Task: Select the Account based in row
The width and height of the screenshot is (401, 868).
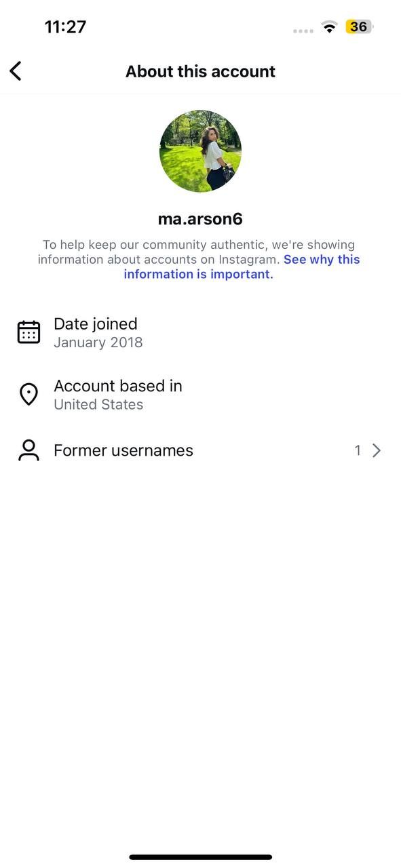Action: click(x=200, y=394)
